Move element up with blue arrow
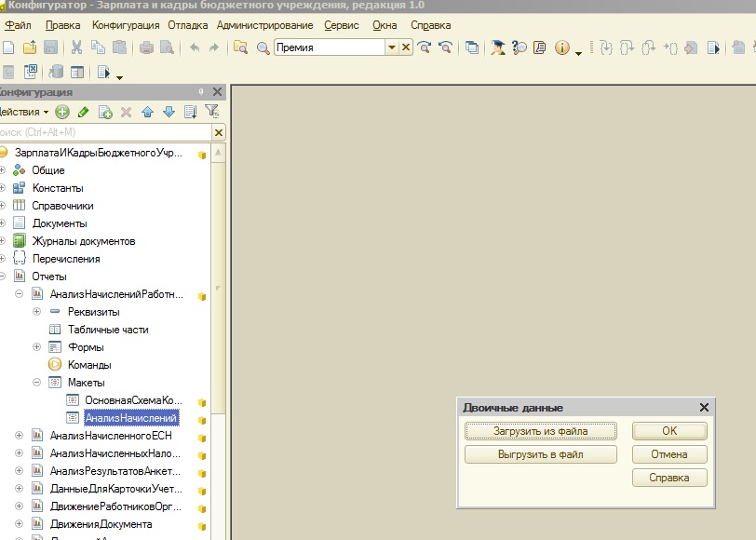This screenshot has width=756, height=540. click(x=147, y=112)
